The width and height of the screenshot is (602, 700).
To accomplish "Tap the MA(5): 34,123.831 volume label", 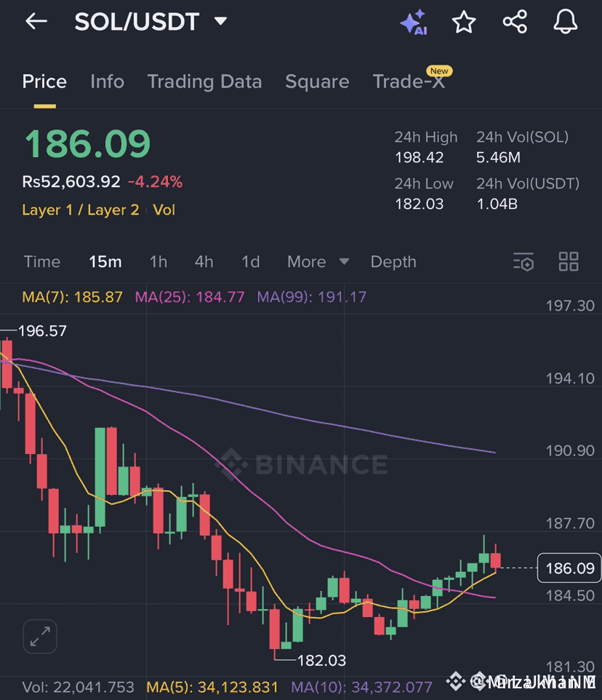I will (x=212, y=687).
